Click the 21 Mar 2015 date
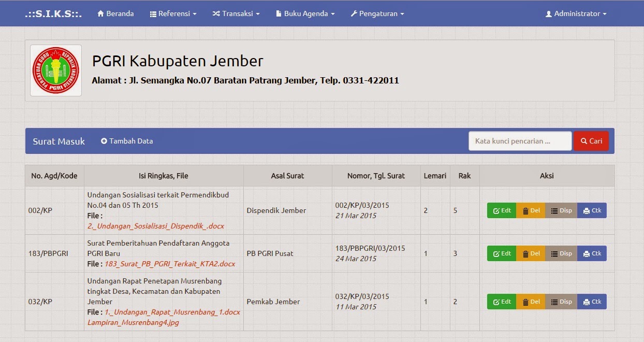 coord(356,216)
